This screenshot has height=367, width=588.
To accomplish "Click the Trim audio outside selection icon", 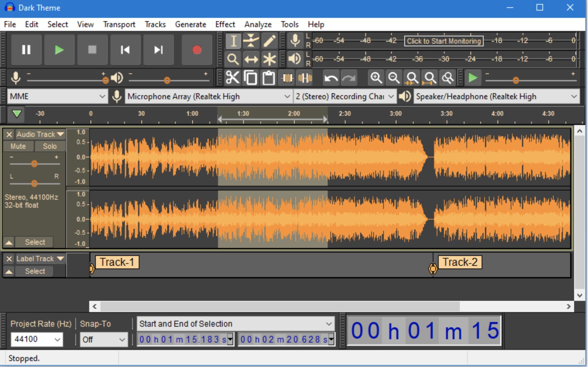I will (x=287, y=78).
